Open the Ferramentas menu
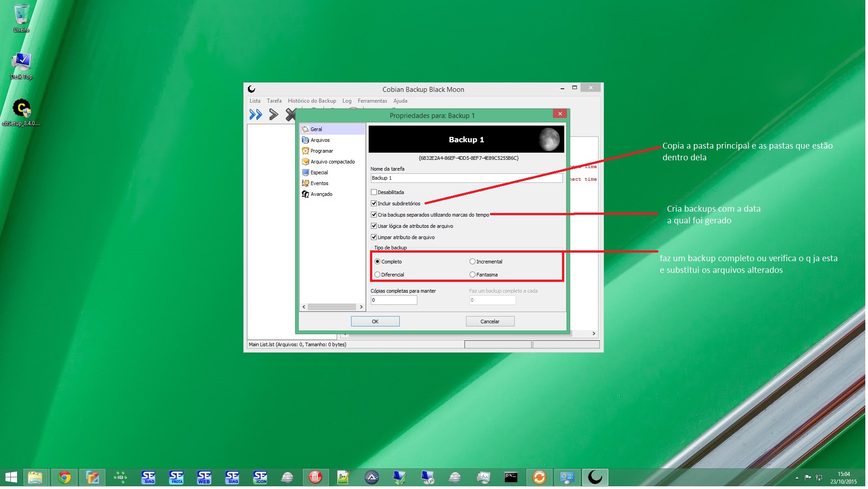This screenshot has height=489, width=868. coord(373,101)
